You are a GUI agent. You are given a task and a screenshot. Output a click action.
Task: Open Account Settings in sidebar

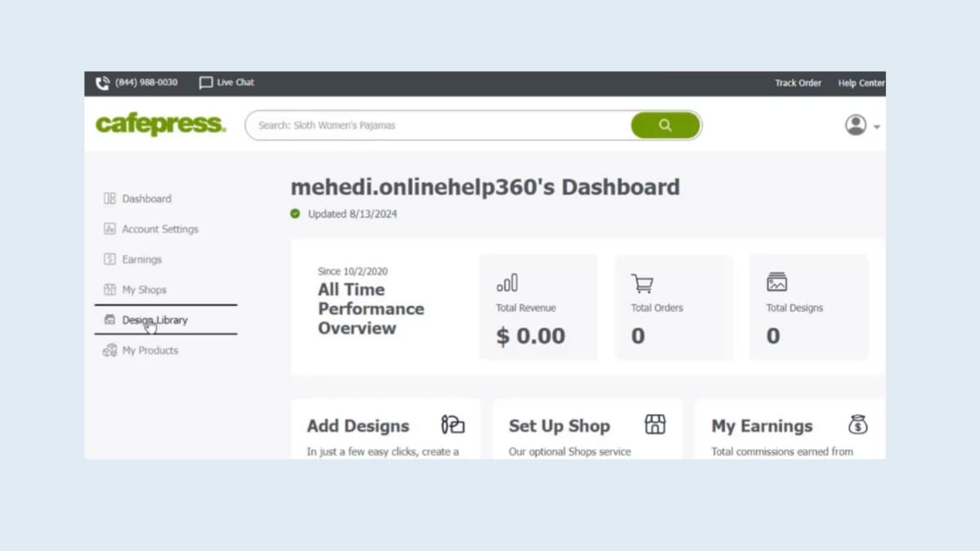point(160,229)
